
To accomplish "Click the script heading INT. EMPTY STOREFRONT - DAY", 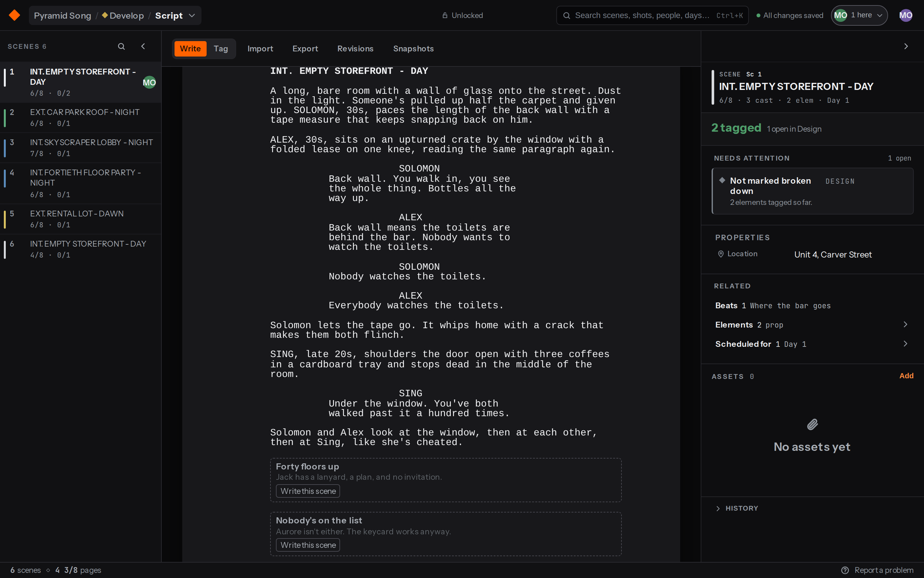I will pos(349,71).
